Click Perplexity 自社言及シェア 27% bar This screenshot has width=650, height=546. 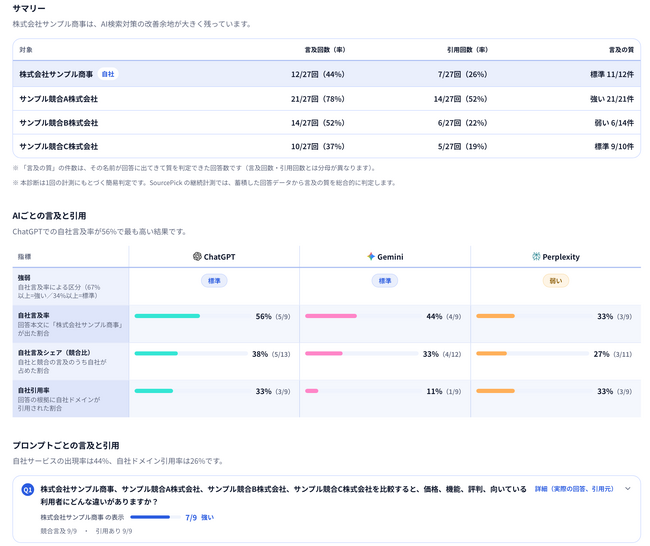click(532, 354)
